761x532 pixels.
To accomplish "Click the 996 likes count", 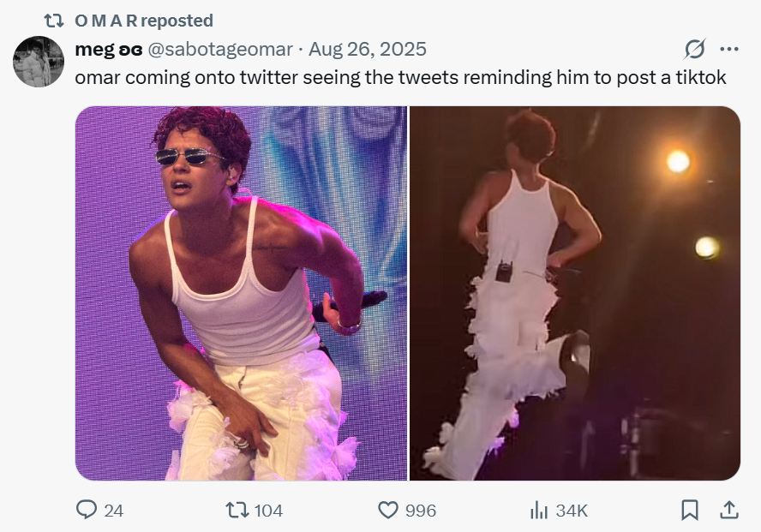I will click(420, 511).
